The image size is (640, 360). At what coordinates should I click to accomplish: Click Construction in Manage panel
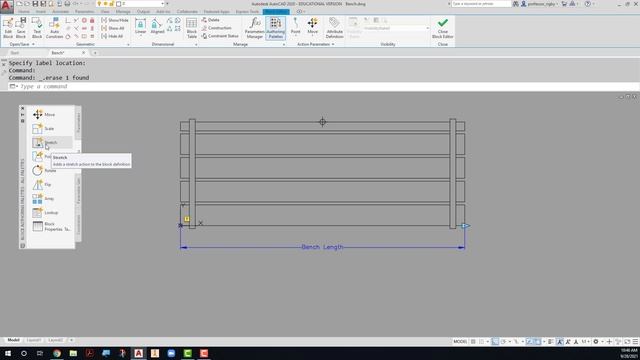point(217,28)
